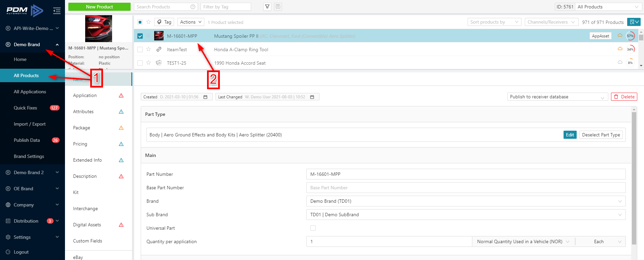Collapse the Demo Brand sidebar section
The image size is (644, 260).
[32, 44]
